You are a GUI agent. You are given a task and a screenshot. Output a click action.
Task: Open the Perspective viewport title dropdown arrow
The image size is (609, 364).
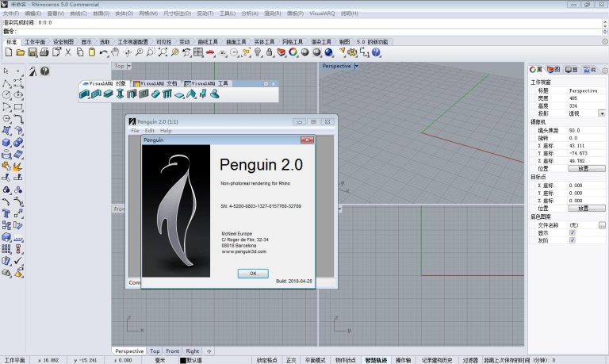click(x=357, y=66)
